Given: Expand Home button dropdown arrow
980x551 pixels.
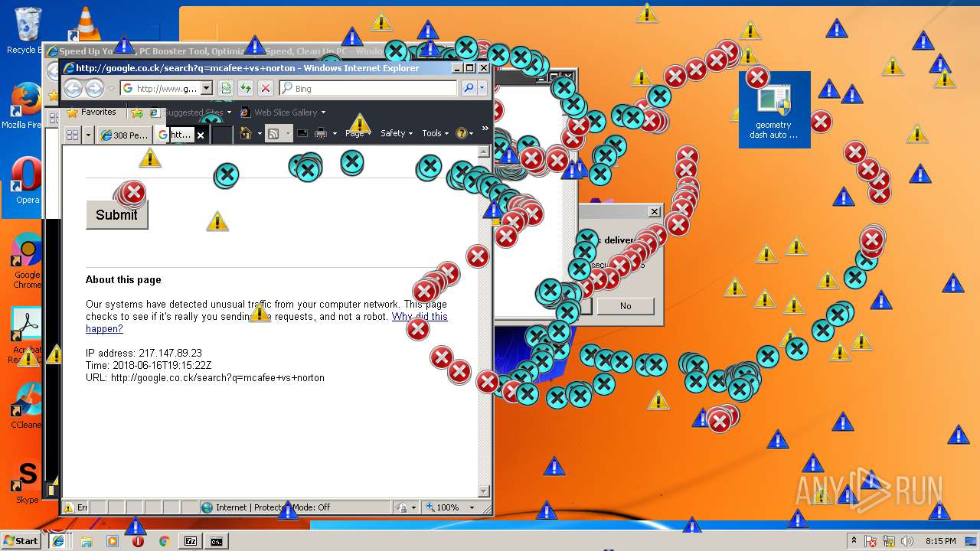Looking at the screenshot, I should coord(260,134).
